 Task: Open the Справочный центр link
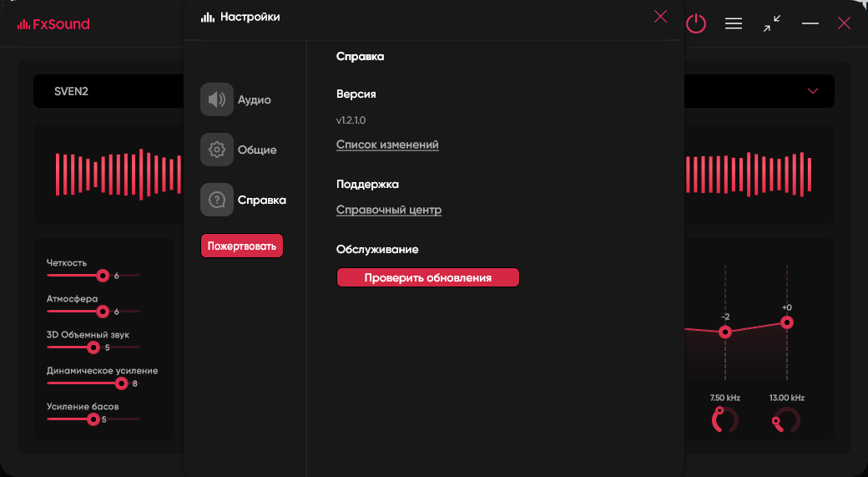pos(389,210)
